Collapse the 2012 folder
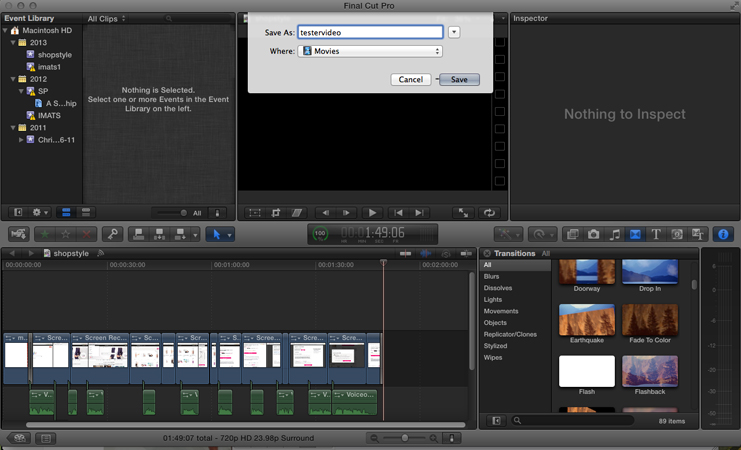The width and height of the screenshot is (741, 450). tap(13, 79)
